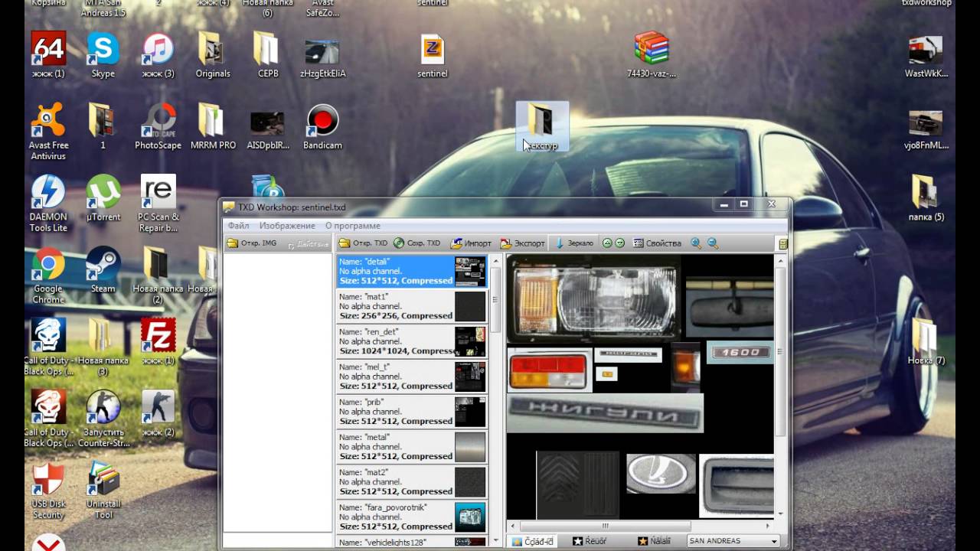This screenshot has height=551, width=980.
Task: Open the MRRM PRO folder
Action: tap(213, 127)
